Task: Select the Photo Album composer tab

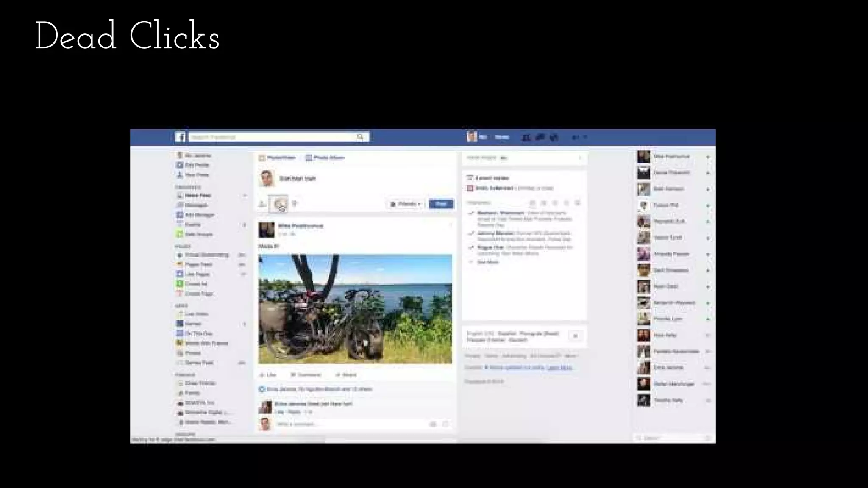Action: click(x=325, y=158)
